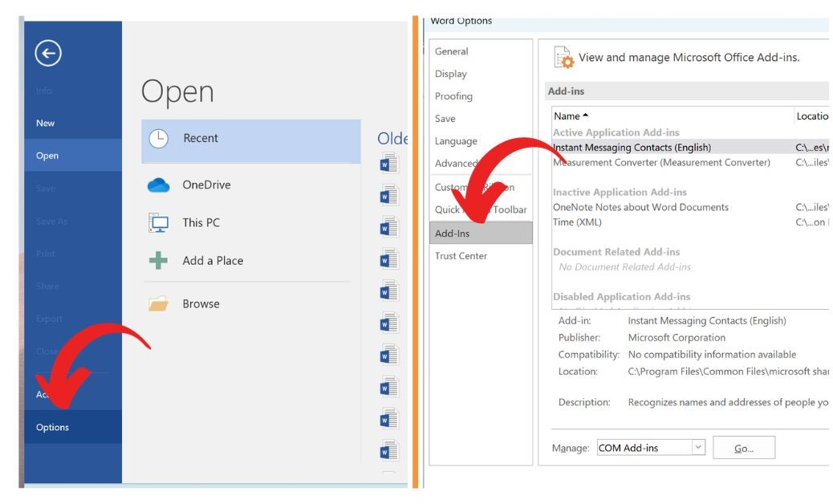The height and width of the screenshot is (504, 833).
Task: Select Display in Word Options
Action: pos(450,74)
